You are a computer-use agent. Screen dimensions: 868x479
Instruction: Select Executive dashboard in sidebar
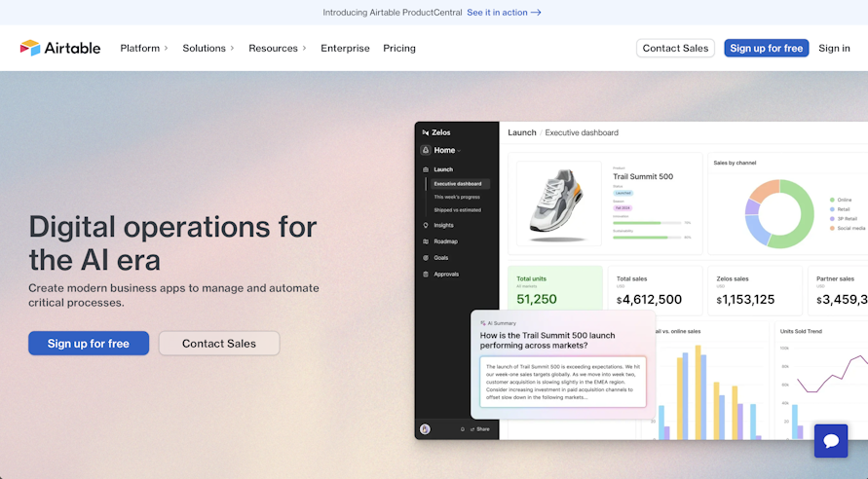pos(460,184)
